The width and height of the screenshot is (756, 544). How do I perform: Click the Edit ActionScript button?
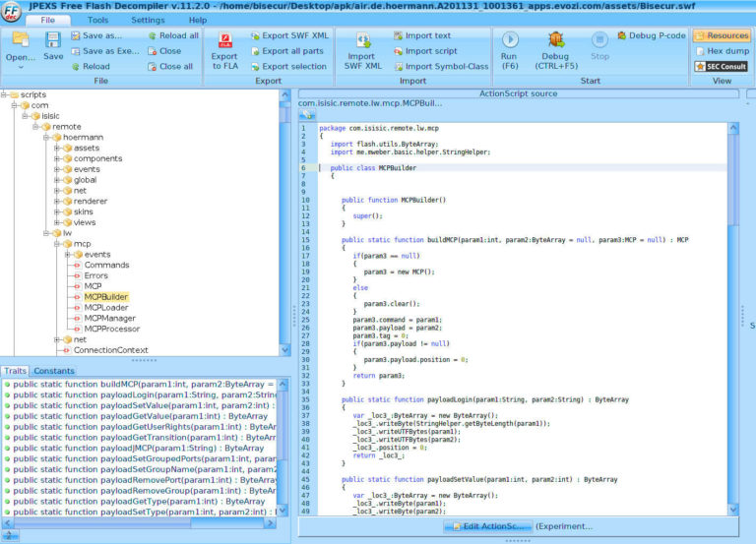point(488,526)
